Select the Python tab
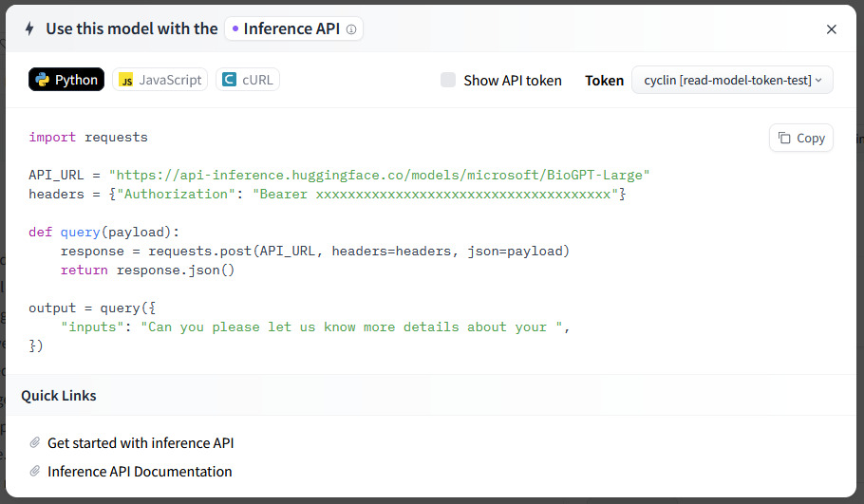Screen dimensions: 864x504 (x=66, y=80)
